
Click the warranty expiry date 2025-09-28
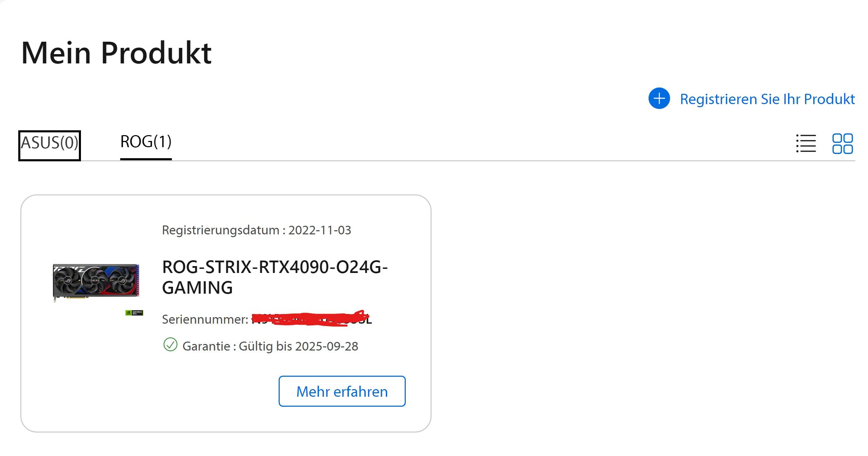click(327, 346)
